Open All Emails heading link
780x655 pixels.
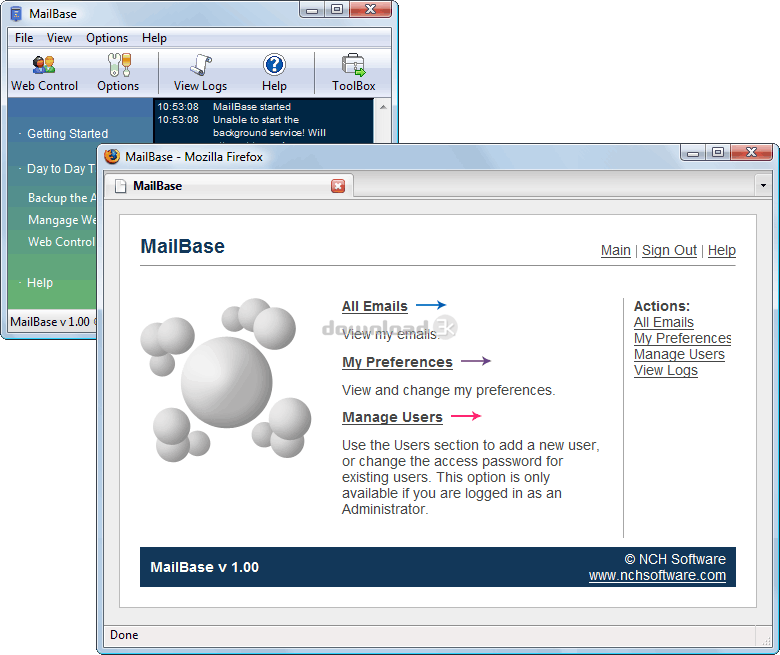tap(375, 306)
